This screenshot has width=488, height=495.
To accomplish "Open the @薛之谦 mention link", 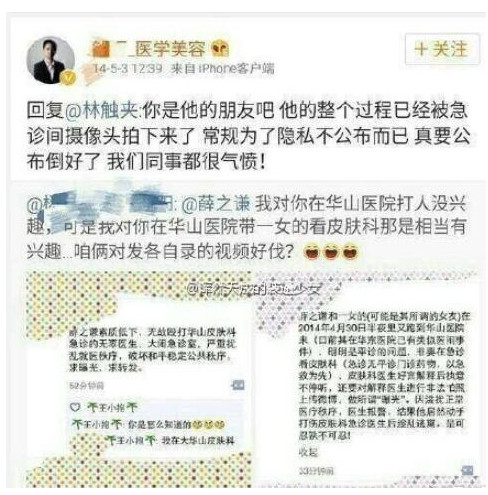I will (216, 204).
